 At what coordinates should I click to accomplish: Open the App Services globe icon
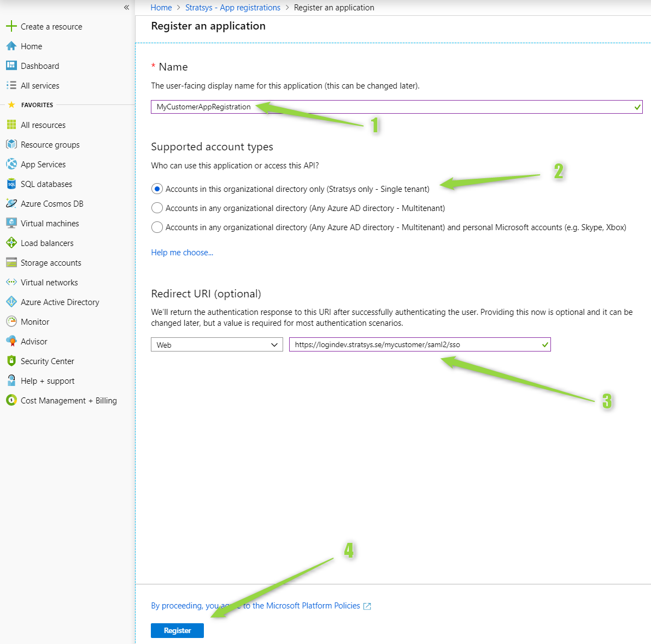11,164
